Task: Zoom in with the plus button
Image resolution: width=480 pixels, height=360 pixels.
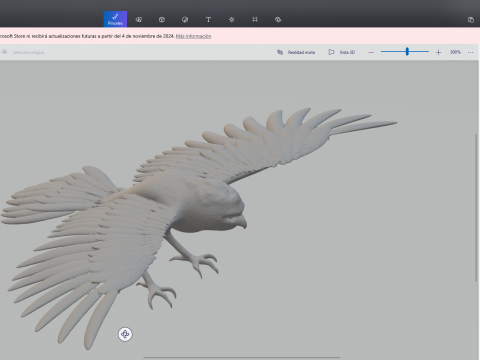Action: 438,52
